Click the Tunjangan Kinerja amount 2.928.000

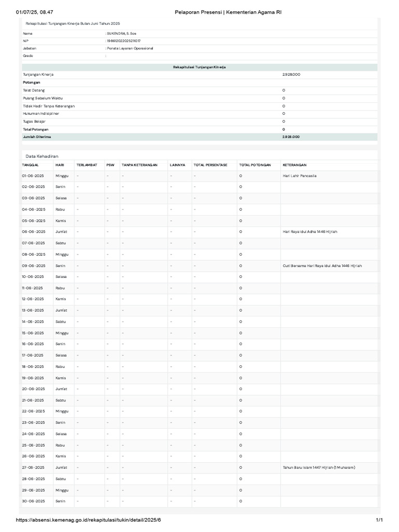point(291,75)
